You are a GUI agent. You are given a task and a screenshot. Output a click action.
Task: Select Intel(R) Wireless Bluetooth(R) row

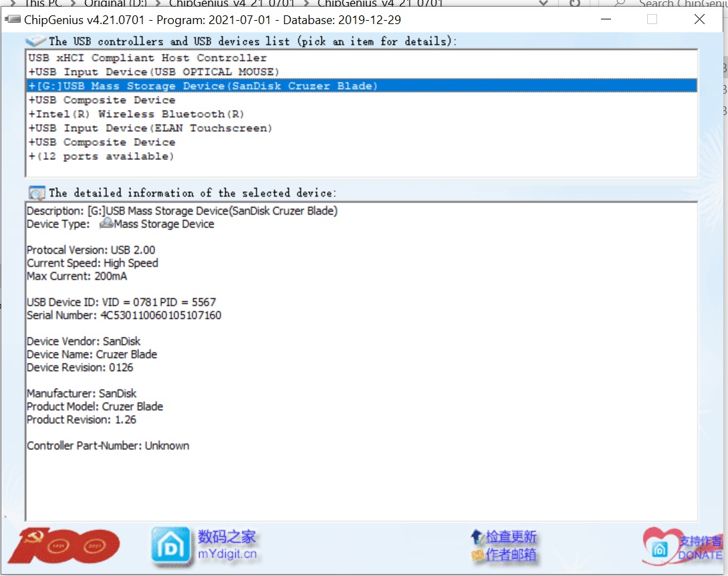[x=362, y=114]
